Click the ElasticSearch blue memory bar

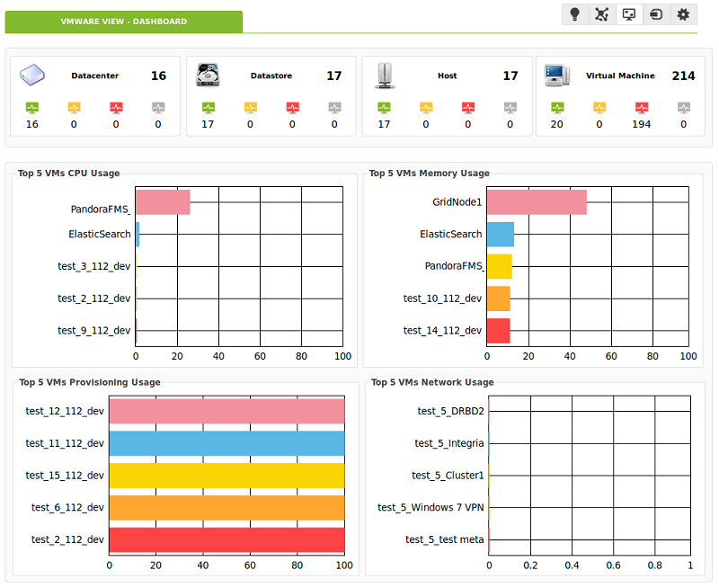[x=501, y=235]
